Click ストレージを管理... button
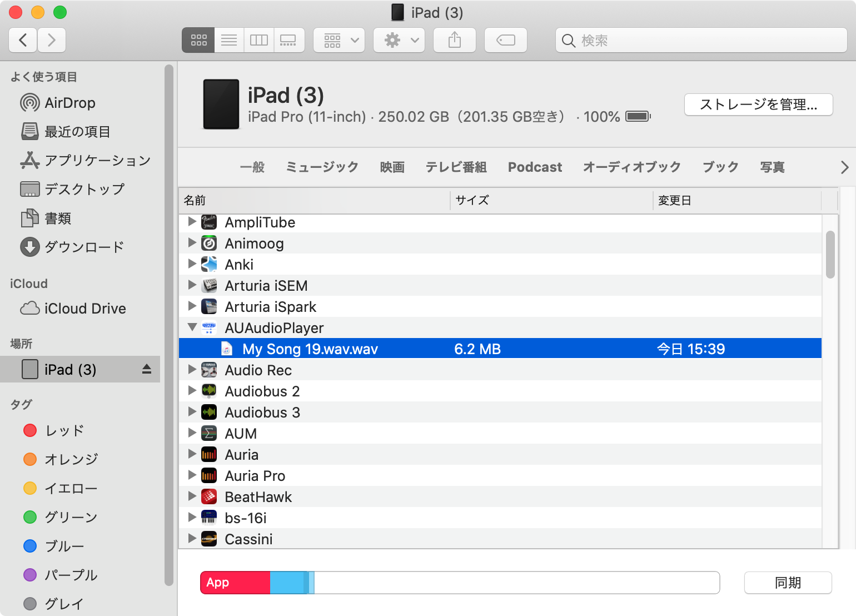 coord(759,105)
